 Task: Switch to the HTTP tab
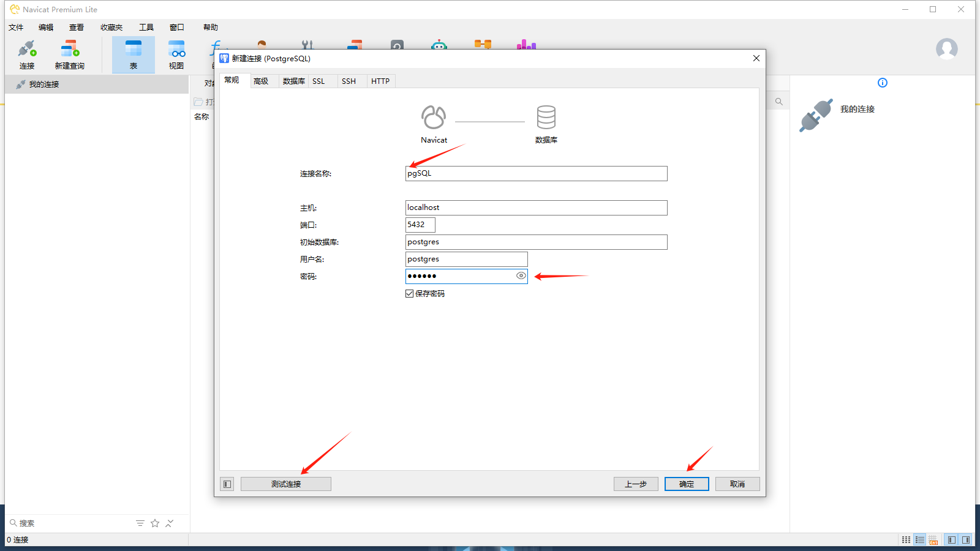[382, 81]
